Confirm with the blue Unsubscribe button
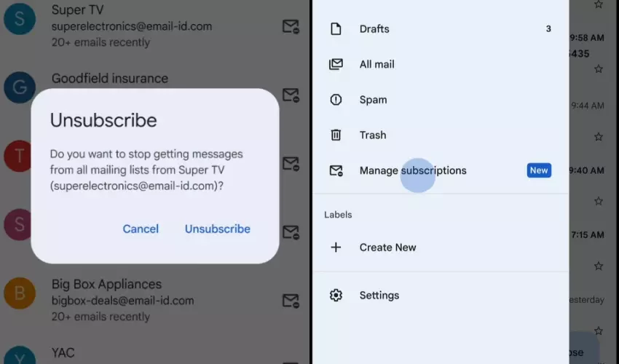619x364 pixels. point(217,229)
